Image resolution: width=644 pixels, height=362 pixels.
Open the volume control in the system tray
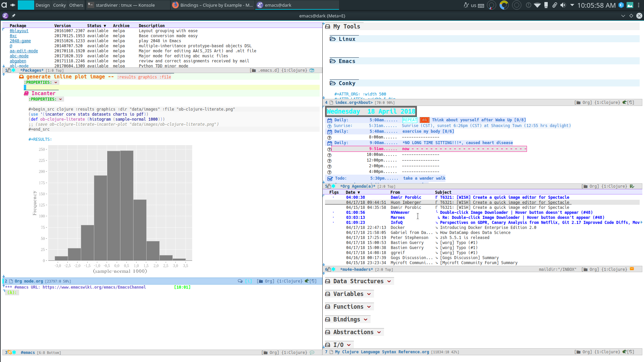click(563, 5)
